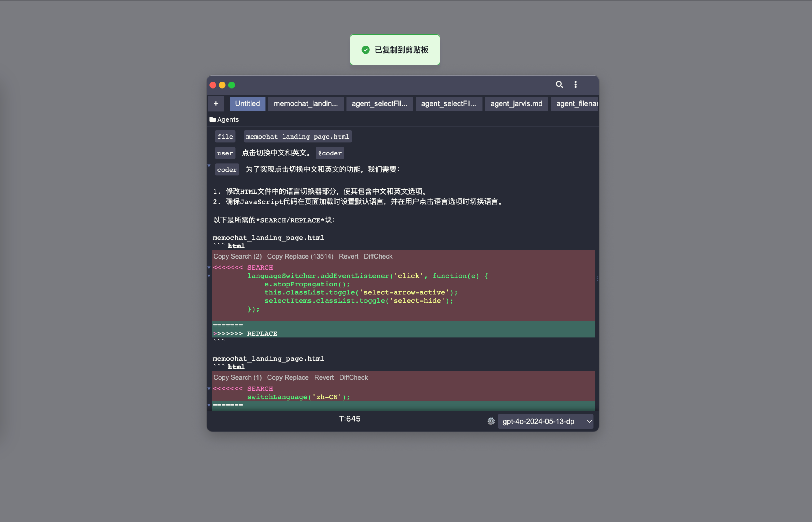This screenshot has width=812, height=522.
Task: Click Revert in the first code block
Action: coord(348,256)
